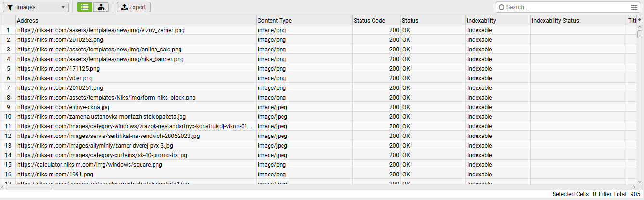The height and width of the screenshot is (200, 644).
Task: Switch to tree structure view
Action: click(101, 7)
